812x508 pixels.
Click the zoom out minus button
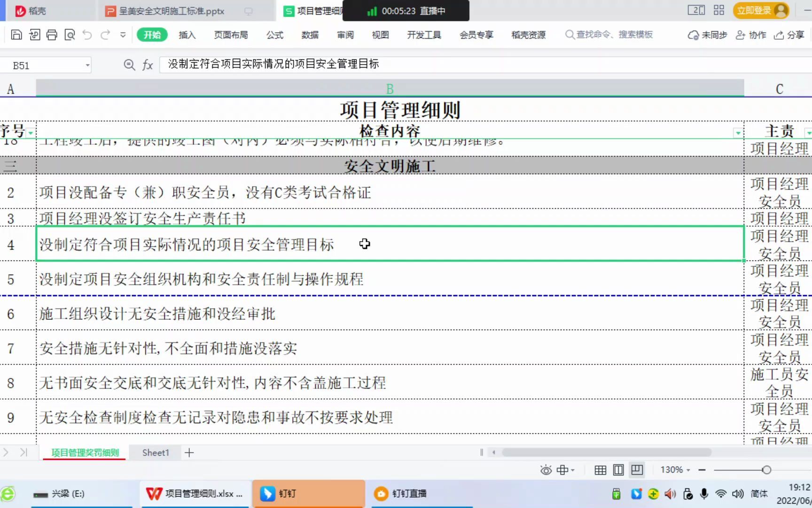coord(702,470)
